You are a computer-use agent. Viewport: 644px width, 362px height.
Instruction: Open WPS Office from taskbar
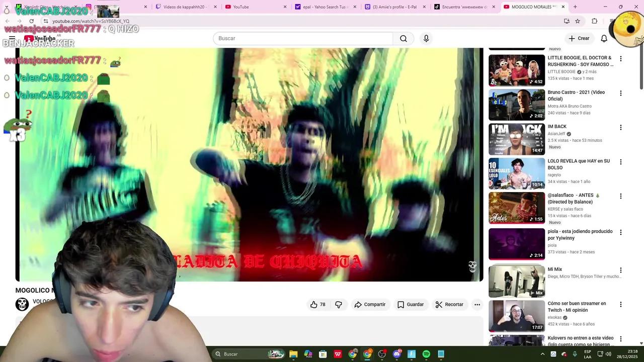[x=338, y=354]
